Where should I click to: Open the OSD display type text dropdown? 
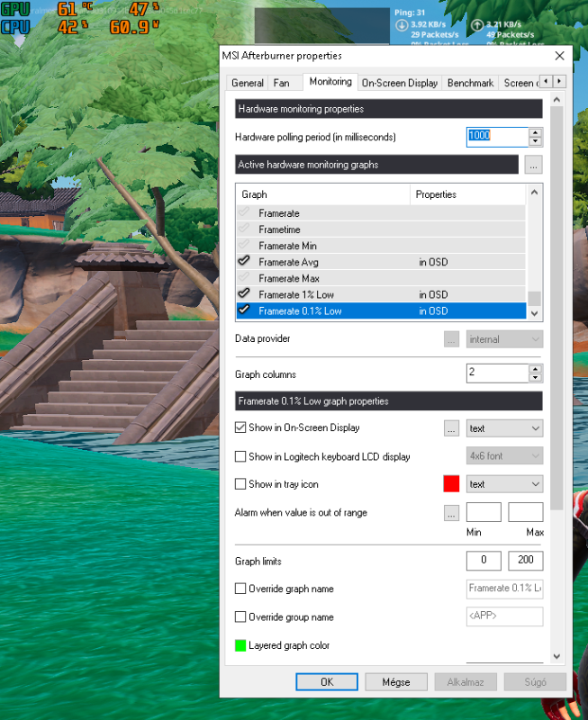pos(504,428)
